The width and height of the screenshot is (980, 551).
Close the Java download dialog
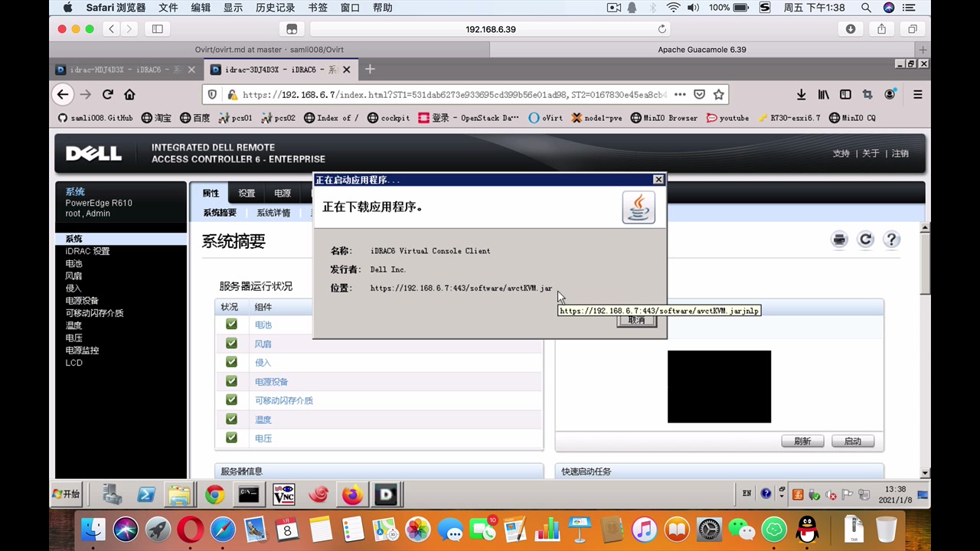click(x=658, y=179)
